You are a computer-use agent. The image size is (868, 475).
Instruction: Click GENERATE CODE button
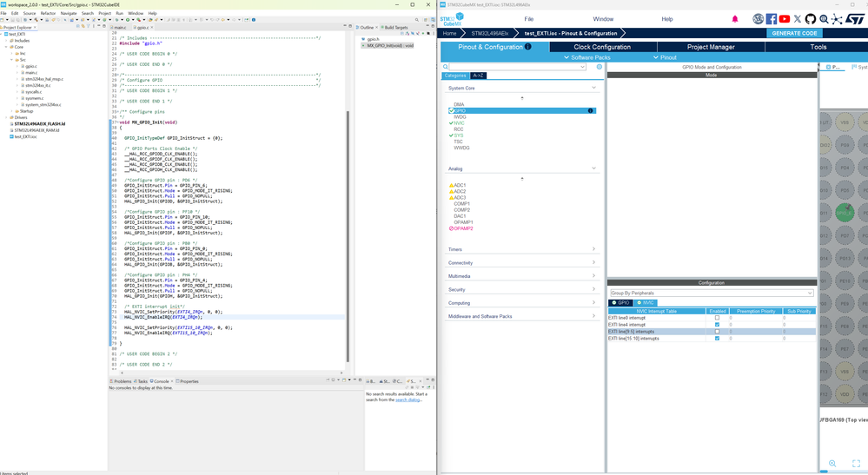click(794, 33)
